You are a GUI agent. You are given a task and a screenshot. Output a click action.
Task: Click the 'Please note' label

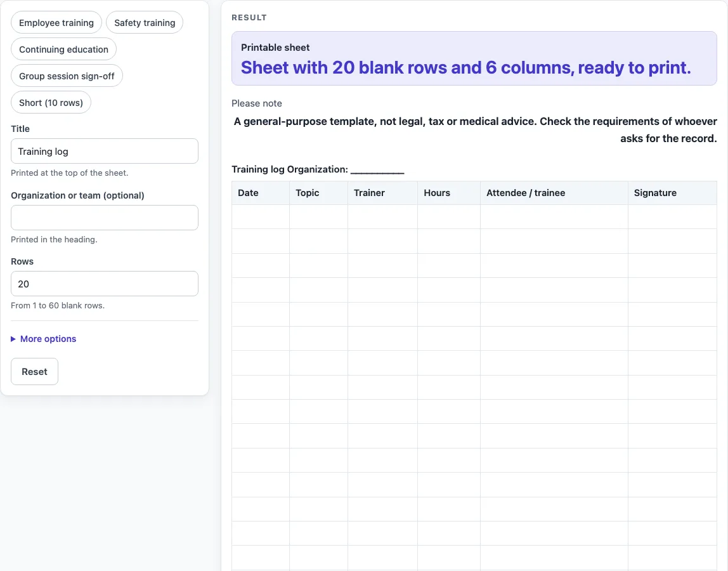click(257, 103)
